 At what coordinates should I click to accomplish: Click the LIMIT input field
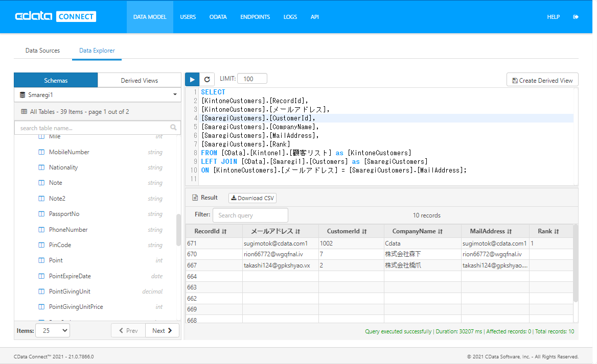(252, 79)
